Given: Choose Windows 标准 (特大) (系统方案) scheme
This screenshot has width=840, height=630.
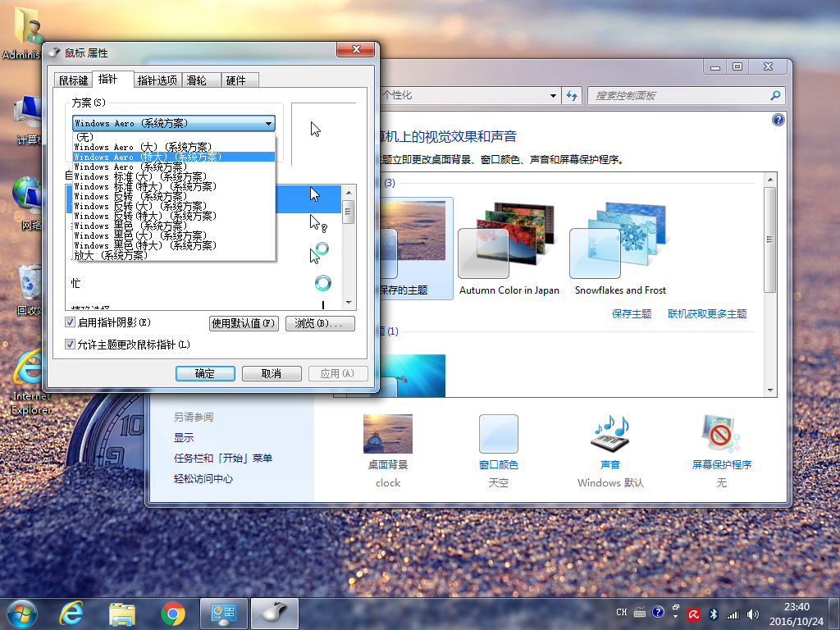Looking at the screenshot, I should tap(174, 186).
